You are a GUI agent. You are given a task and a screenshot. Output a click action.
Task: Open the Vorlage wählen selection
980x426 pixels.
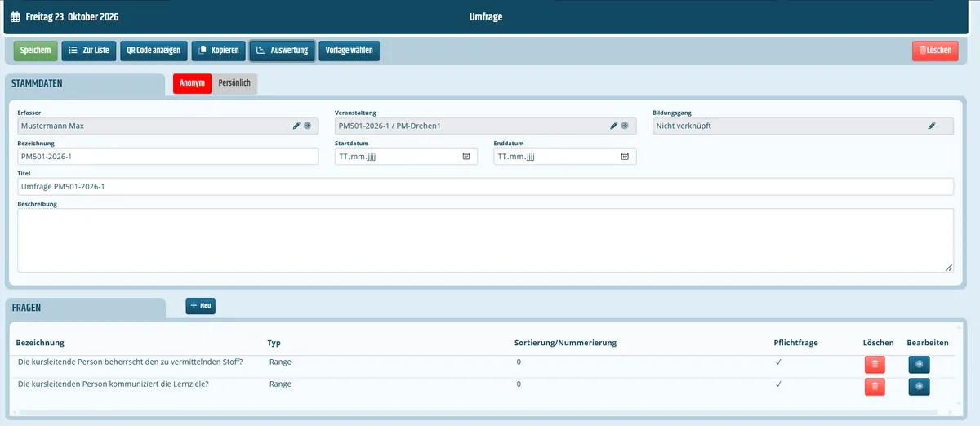(350, 51)
